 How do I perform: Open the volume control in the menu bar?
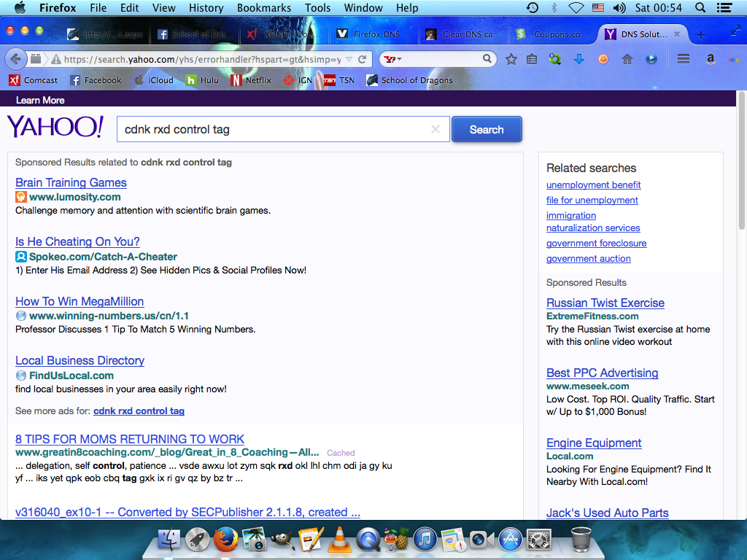coord(619,7)
